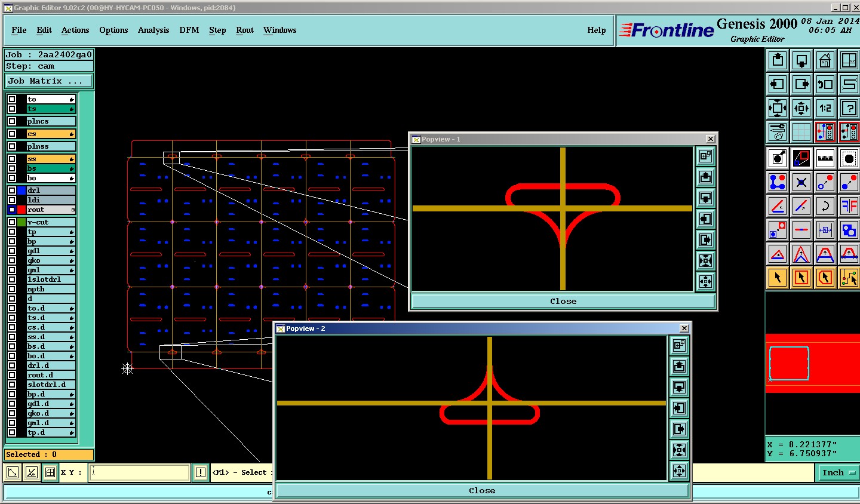The width and height of the screenshot is (860, 504).
Task: Select the ruler measurement tool
Action: pos(825,158)
